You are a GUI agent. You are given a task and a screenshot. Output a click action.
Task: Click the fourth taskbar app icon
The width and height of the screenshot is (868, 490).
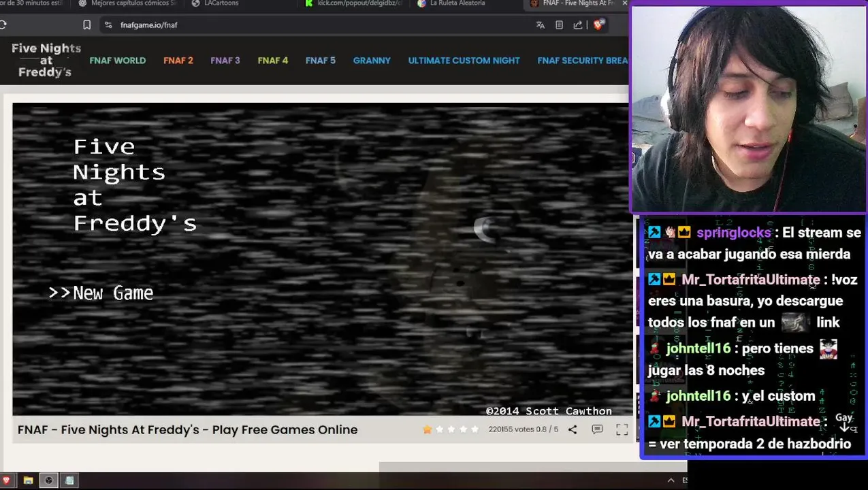(69, 480)
